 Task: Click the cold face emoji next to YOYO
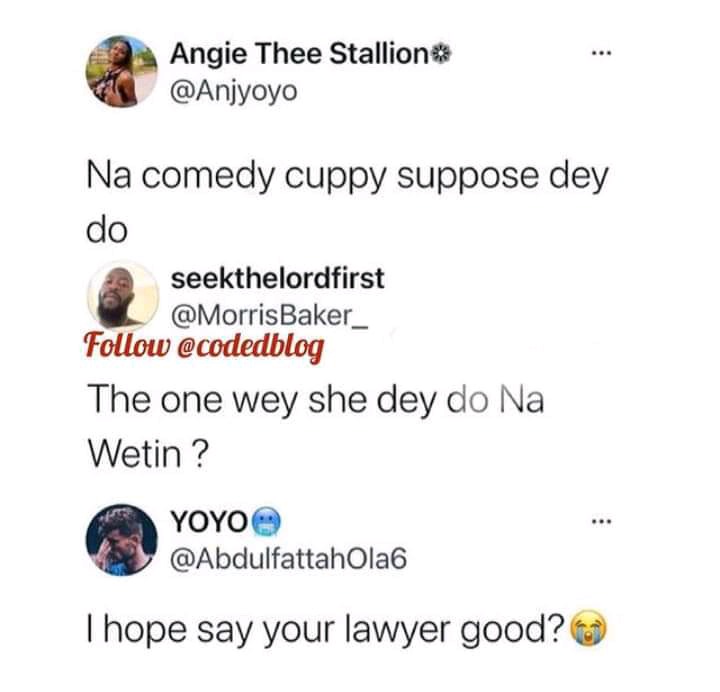(268, 522)
